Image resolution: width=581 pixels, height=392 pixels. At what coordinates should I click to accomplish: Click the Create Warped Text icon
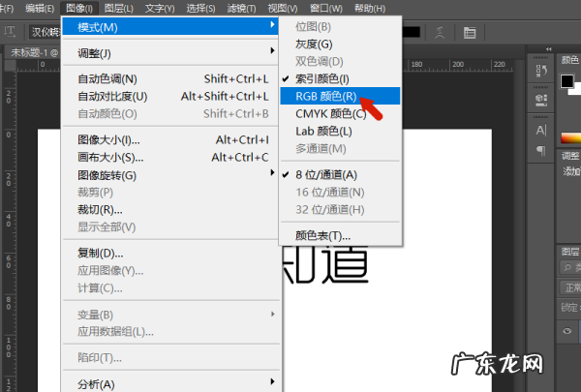coord(440,33)
